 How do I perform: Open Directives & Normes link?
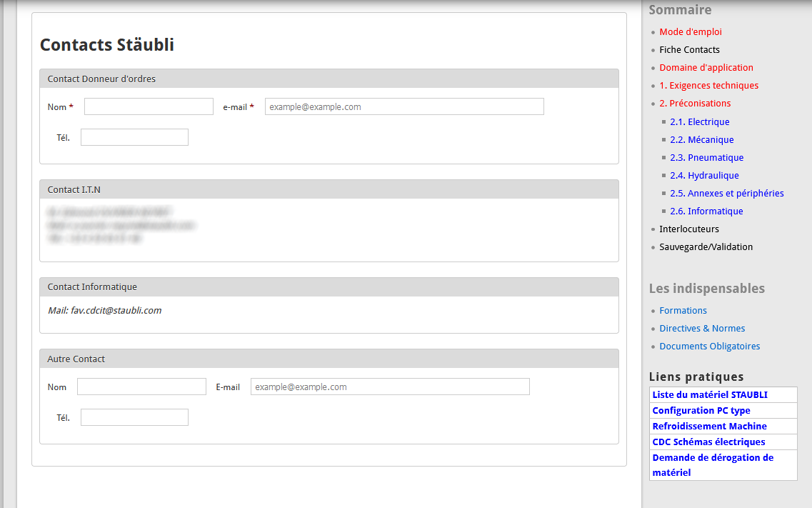pyautogui.click(x=702, y=329)
